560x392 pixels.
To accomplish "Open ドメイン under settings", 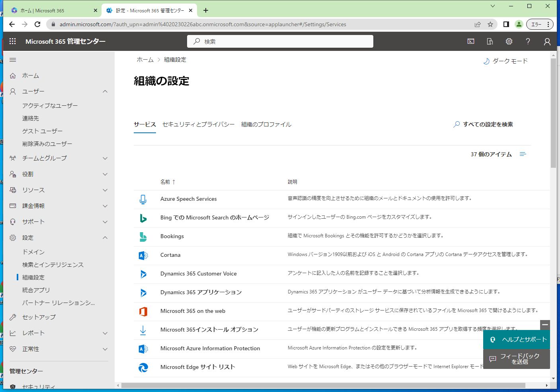I will click(33, 252).
